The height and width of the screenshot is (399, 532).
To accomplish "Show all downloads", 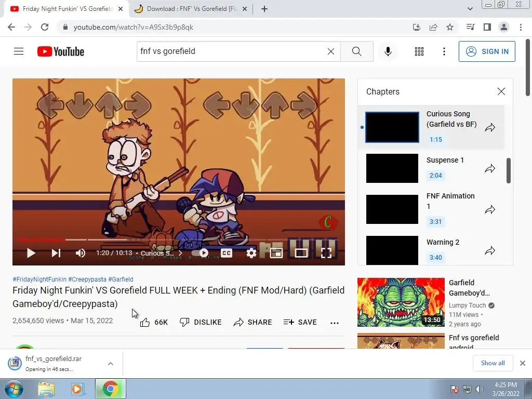I will click(x=493, y=363).
